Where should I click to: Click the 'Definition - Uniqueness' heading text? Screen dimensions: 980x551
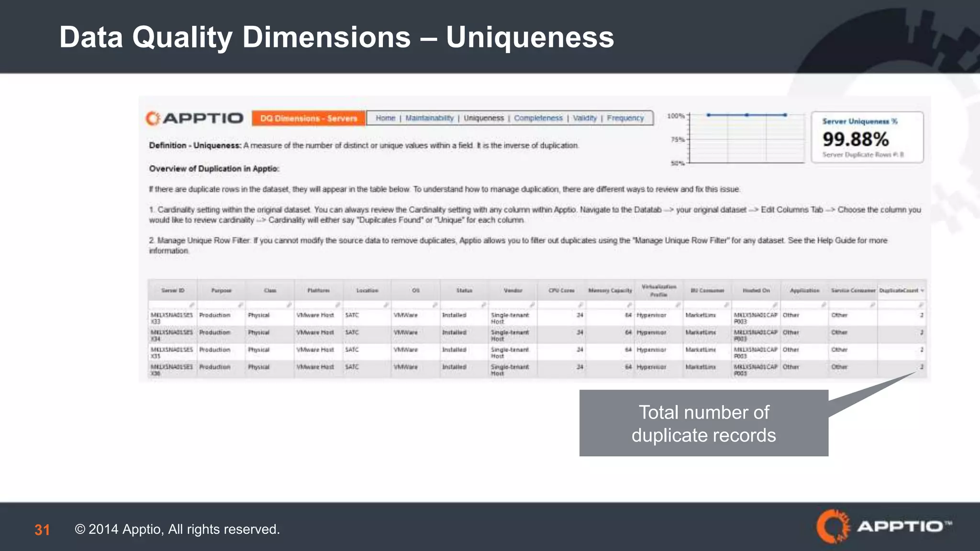click(x=195, y=145)
